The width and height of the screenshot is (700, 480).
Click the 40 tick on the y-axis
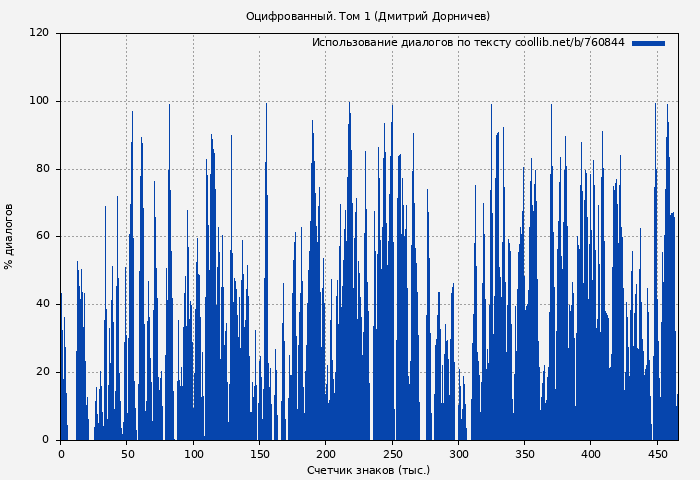click(42, 304)
